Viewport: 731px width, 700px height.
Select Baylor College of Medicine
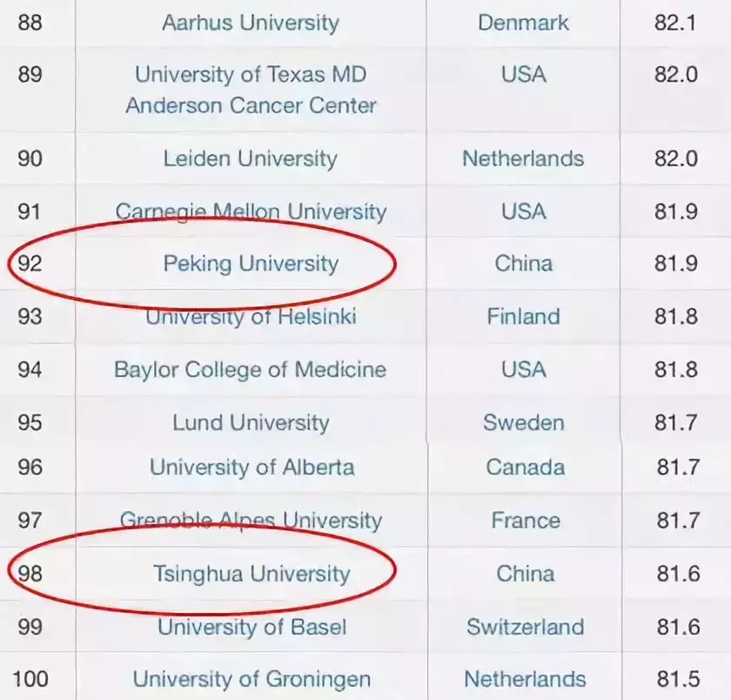(251, 369)
